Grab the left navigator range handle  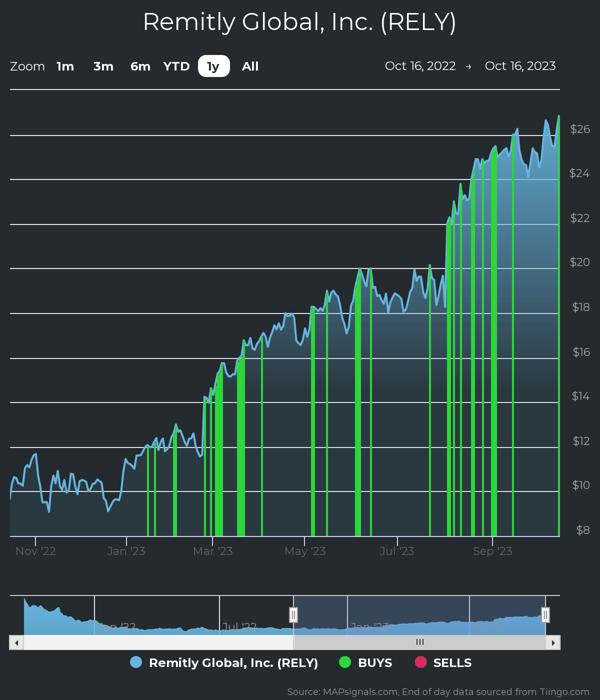point(293,614)
